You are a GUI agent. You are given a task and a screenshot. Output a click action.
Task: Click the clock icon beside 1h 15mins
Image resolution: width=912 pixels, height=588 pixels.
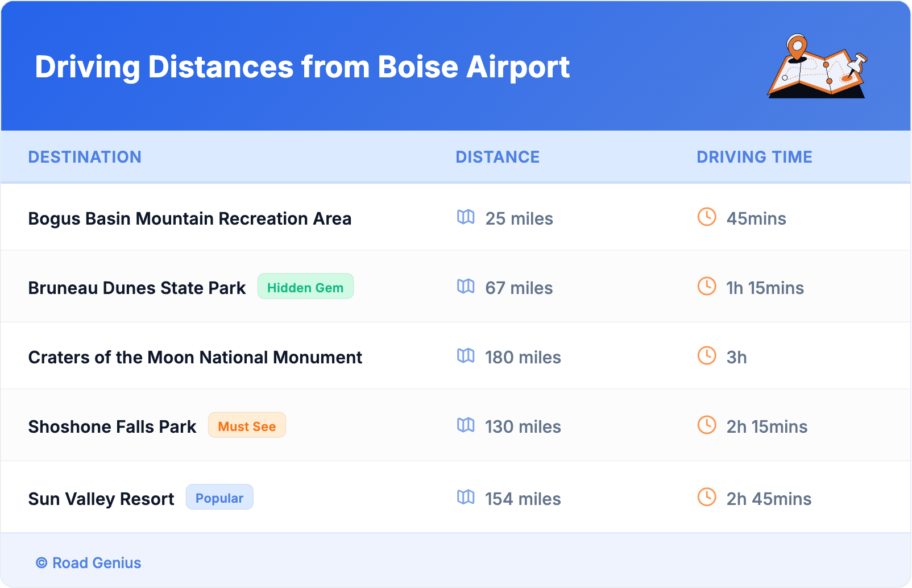tap(707, 287)
